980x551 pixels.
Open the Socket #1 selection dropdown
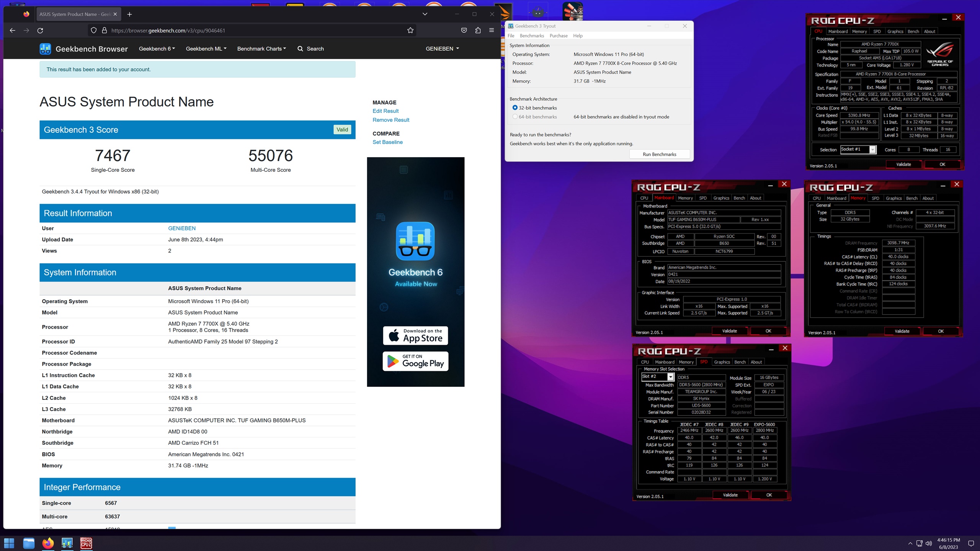coord(872,150)
